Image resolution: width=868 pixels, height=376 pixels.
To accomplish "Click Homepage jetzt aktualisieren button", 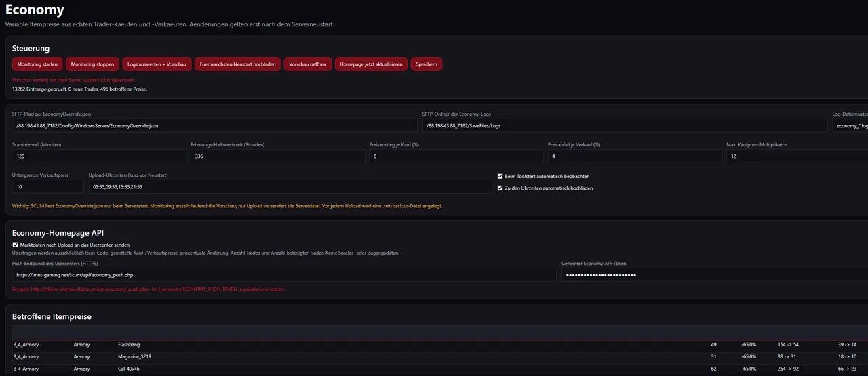I will [372, 64].
